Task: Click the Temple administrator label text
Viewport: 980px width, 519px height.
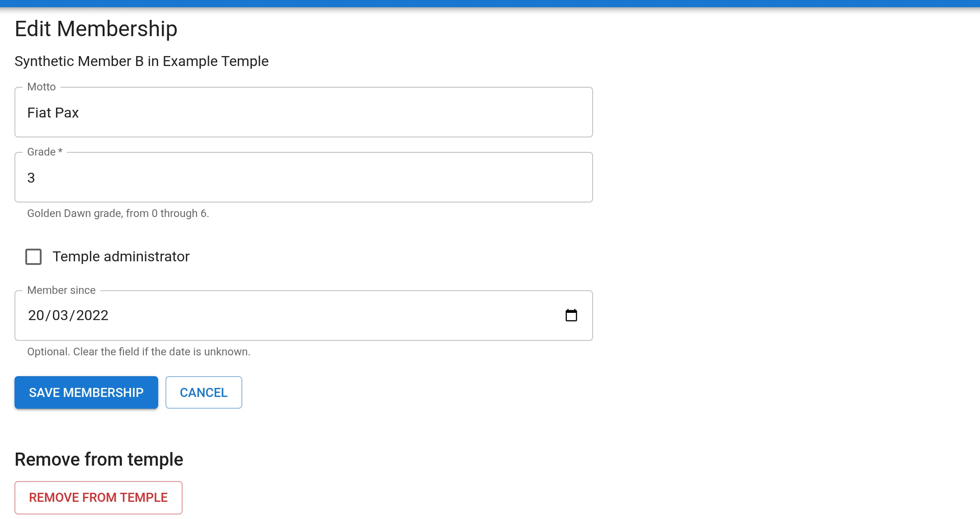Action: click(121, 256)
